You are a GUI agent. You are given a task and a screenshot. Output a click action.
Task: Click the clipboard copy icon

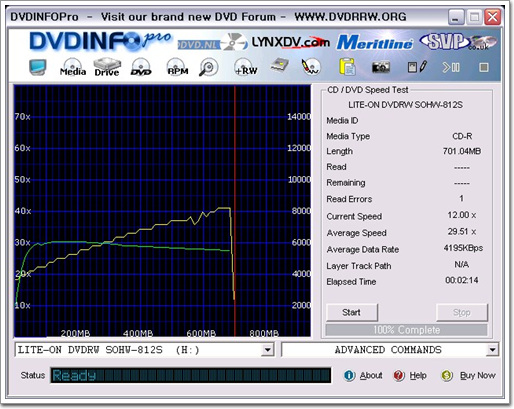point(347,66)
